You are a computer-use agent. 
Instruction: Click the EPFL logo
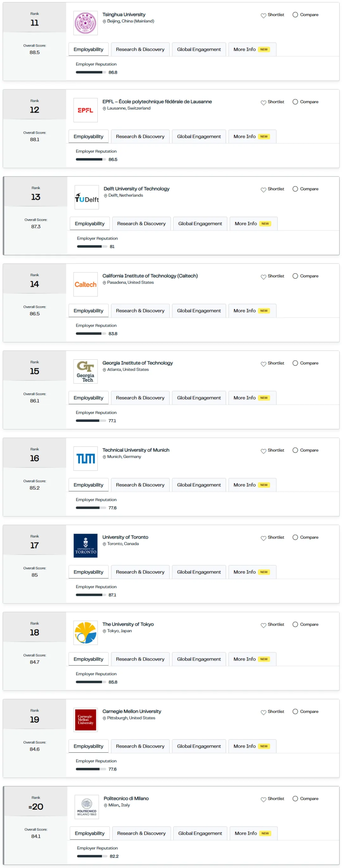click(x=85, y=110)
